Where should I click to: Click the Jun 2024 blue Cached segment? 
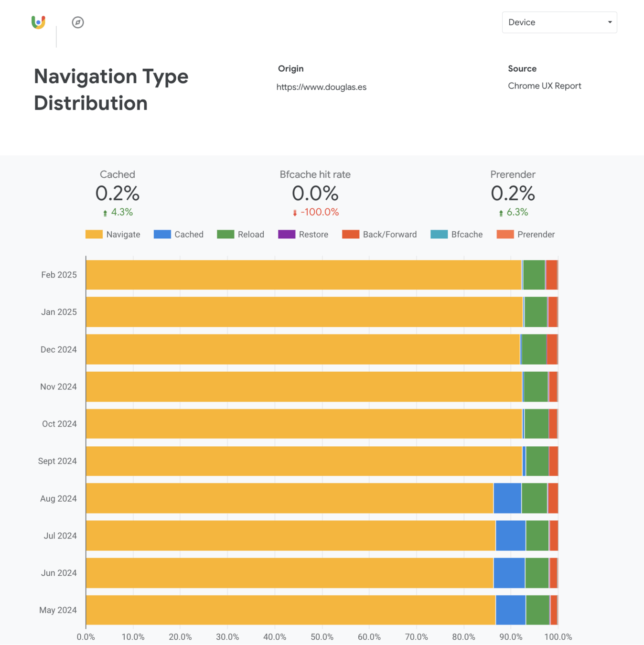(x=509, y=573)
